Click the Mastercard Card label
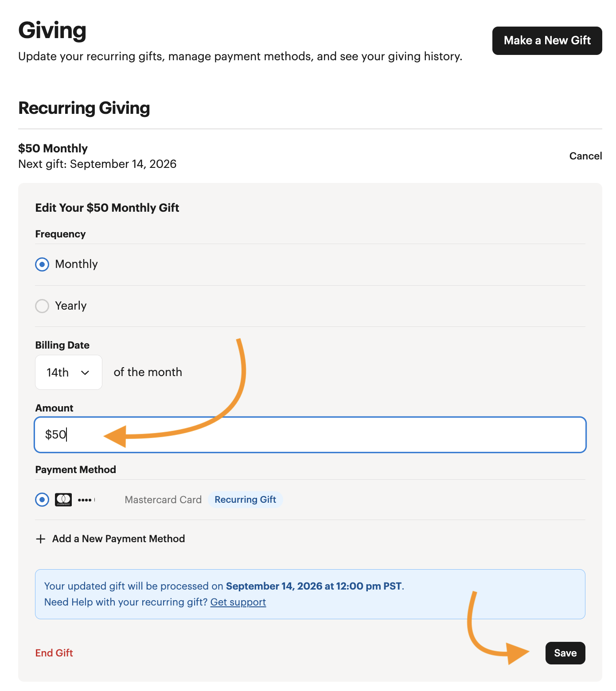Image resolution: width=616 pixels, height=691 pixels. (x=163, y=500)
